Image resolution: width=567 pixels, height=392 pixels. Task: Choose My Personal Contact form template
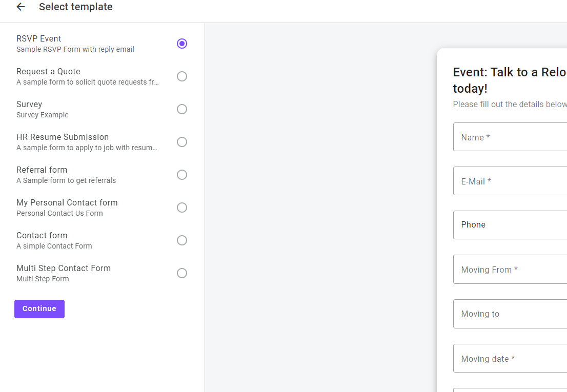(182, 208)
